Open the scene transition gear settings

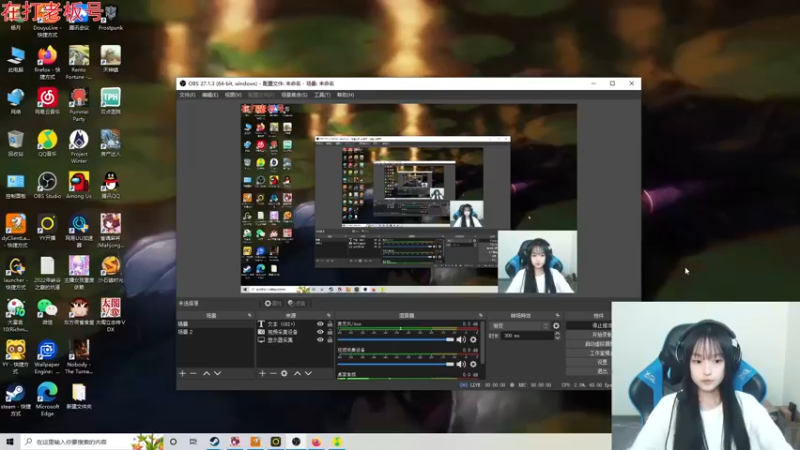(x=556, y=326)
